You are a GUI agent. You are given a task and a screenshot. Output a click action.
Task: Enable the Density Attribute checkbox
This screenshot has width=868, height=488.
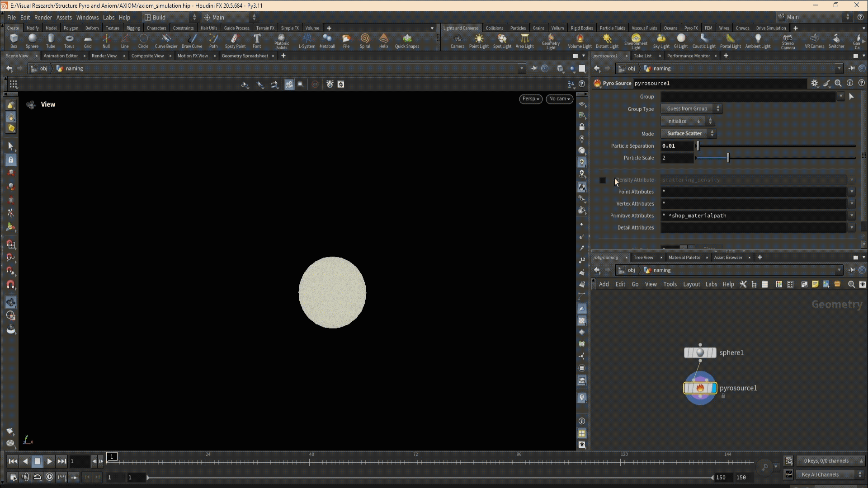(603, 180)
